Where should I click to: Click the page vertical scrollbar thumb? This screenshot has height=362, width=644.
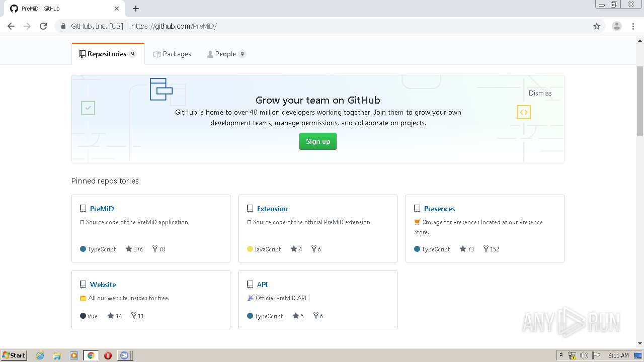click(639, 101)
